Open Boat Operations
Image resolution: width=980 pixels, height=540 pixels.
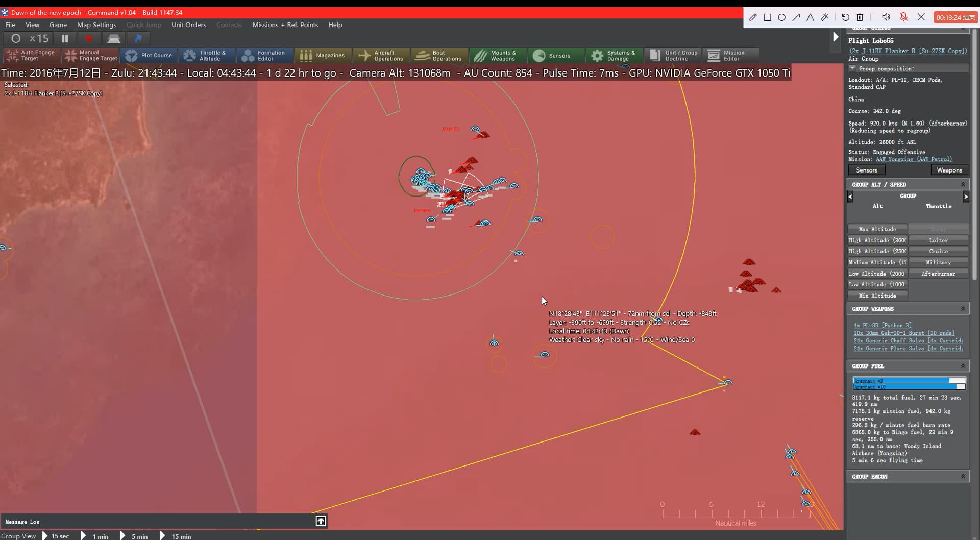(439, 55)
